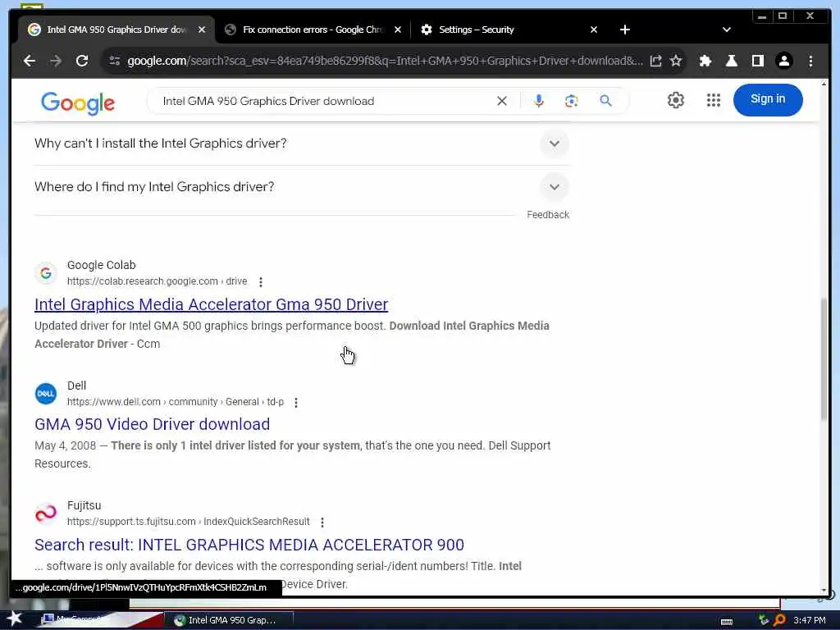
Task: Go back to the previous page
Action: pos(30,61)
